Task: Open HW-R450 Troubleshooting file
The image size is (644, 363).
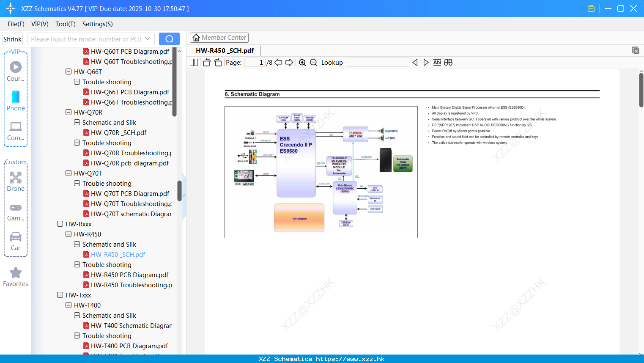Action: coord(132,285)
